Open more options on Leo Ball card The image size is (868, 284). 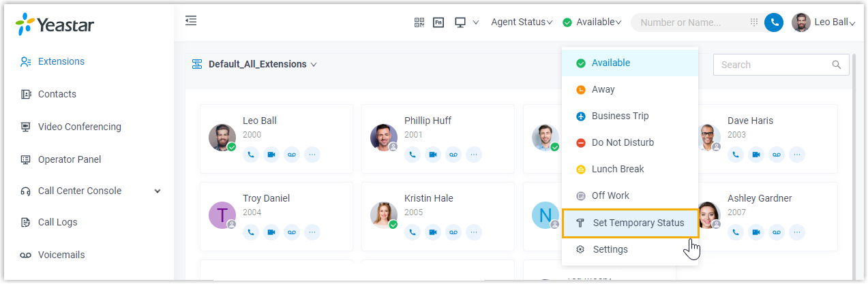pos(312,155)
